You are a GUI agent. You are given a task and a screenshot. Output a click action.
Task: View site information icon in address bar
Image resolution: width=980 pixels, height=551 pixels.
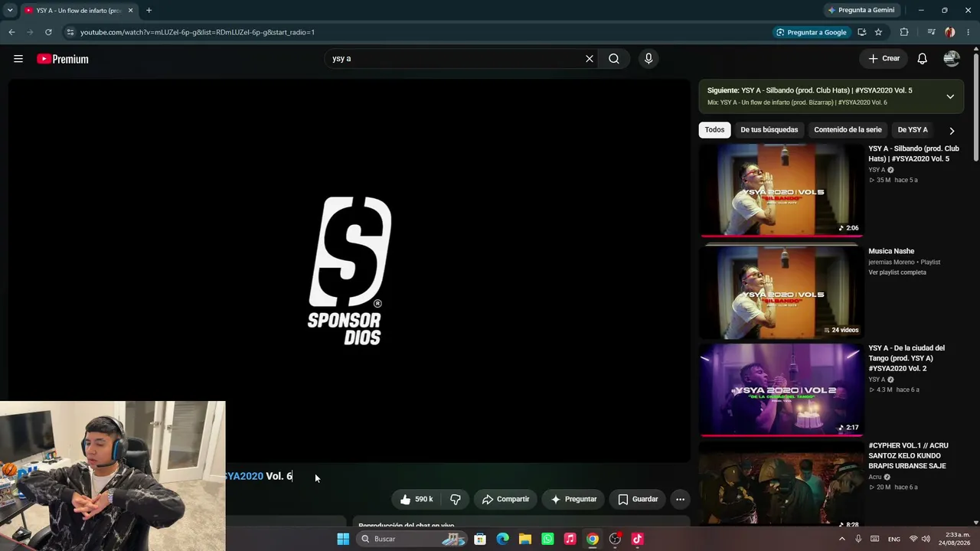pyautogui.click(x=70, y=32)
